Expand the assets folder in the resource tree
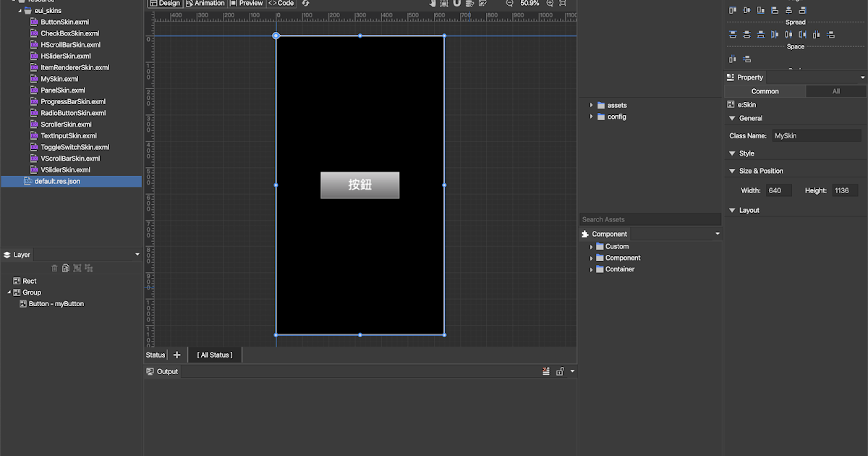The width and height of the screenshot is (868, 456). coord(592,105)
